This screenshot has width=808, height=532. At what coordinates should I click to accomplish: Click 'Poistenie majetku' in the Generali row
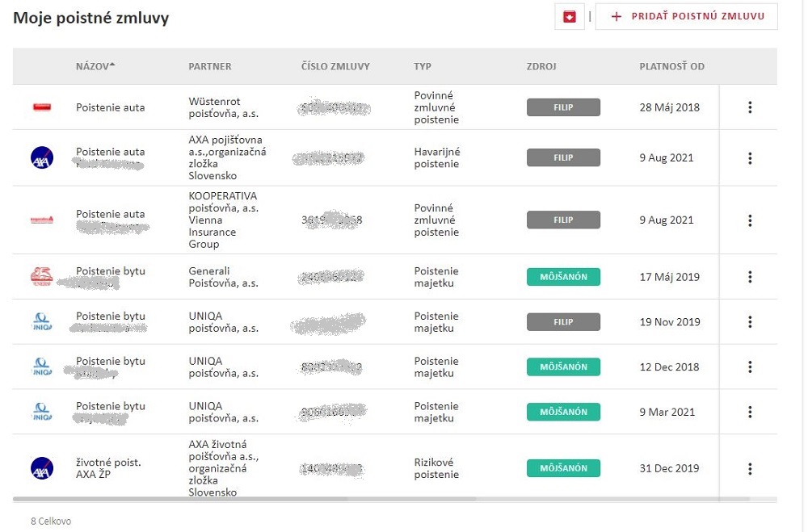(436, 277)
